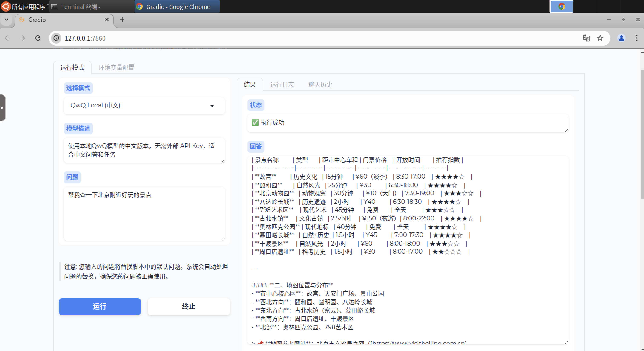The width and height of the screenshot is (644, 351).
Task: Select the 聊天历史 tab
Action: click(321, 85)
